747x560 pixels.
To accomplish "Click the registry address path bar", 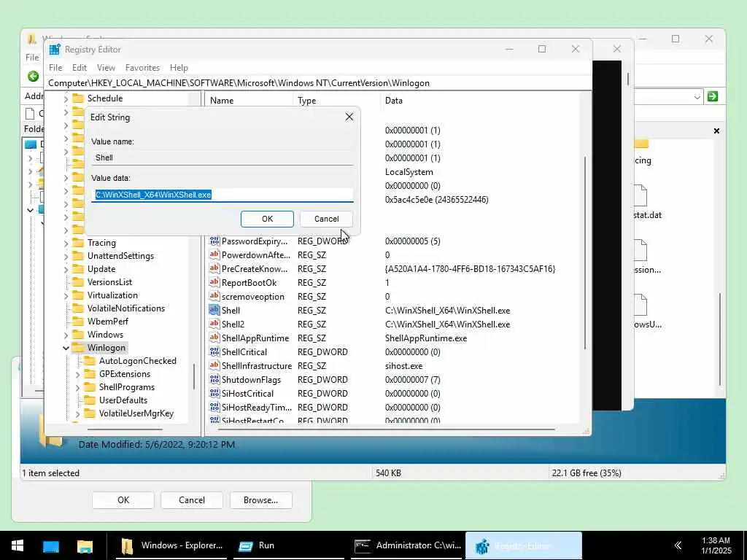I will pos(320,83).
